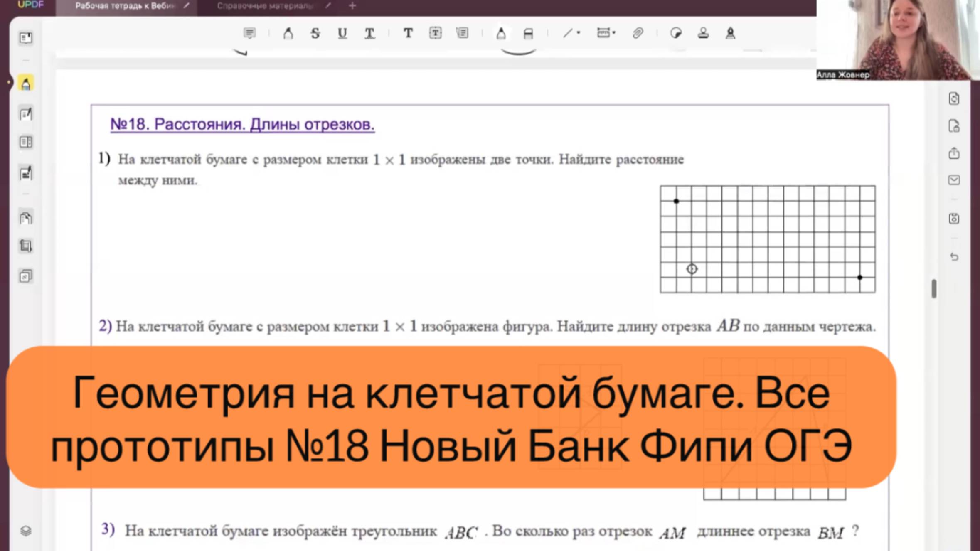Open the layers panel at sidebar bottom

(26, 531)
